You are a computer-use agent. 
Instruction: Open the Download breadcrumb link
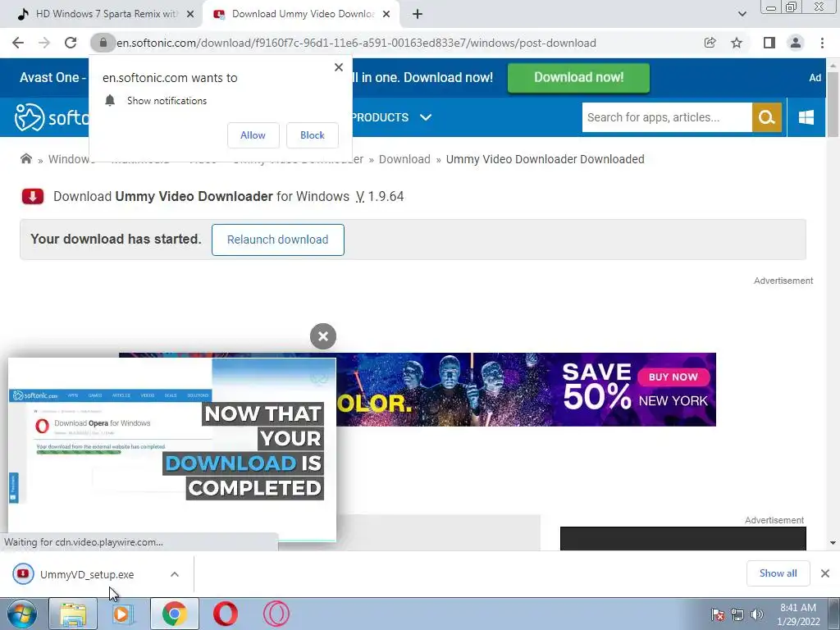pos(404,159)
